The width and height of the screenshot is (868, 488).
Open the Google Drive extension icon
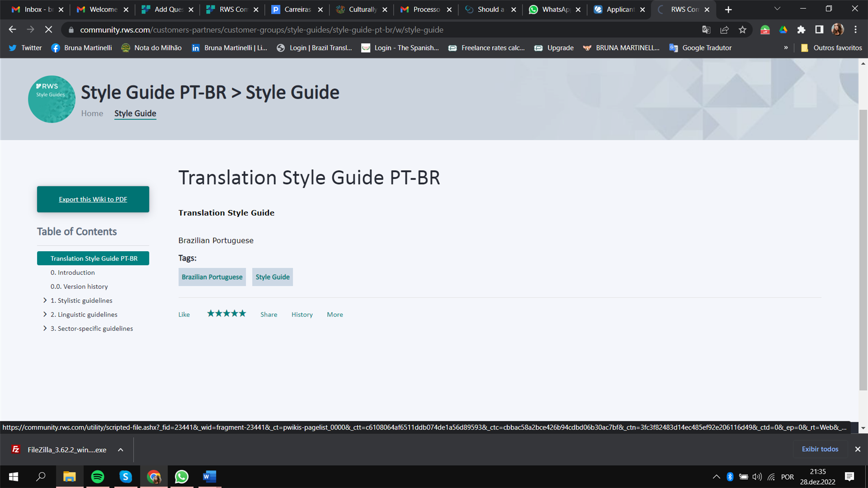point(783,29)
